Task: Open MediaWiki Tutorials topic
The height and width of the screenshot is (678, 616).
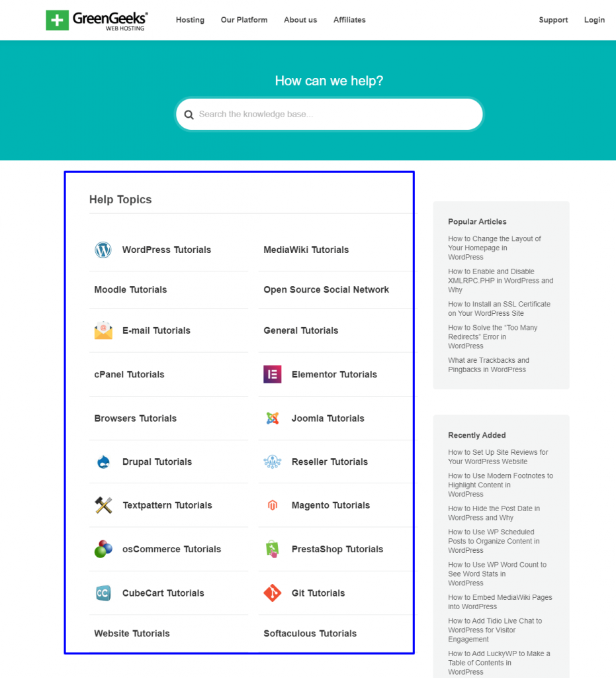Action: click(x=306, y=250)
